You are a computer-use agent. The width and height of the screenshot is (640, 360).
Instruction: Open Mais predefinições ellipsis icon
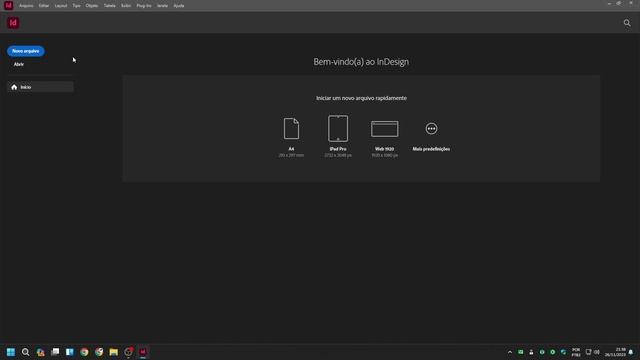[431, 129]
